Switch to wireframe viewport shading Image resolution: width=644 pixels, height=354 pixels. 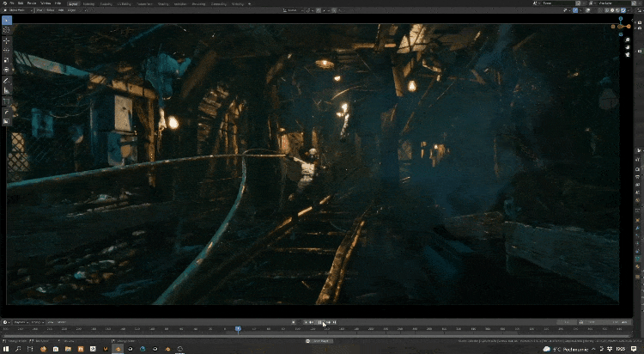coord(607,9)
